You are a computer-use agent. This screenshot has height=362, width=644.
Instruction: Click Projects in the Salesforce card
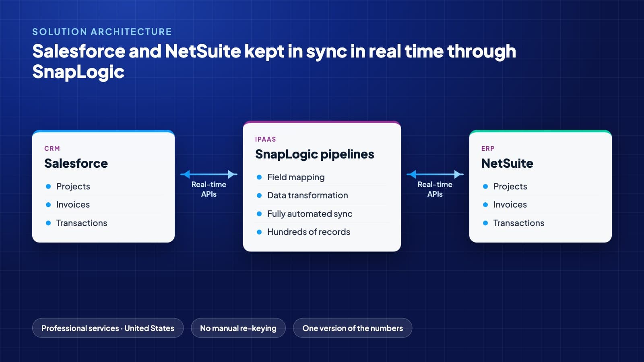73,186
